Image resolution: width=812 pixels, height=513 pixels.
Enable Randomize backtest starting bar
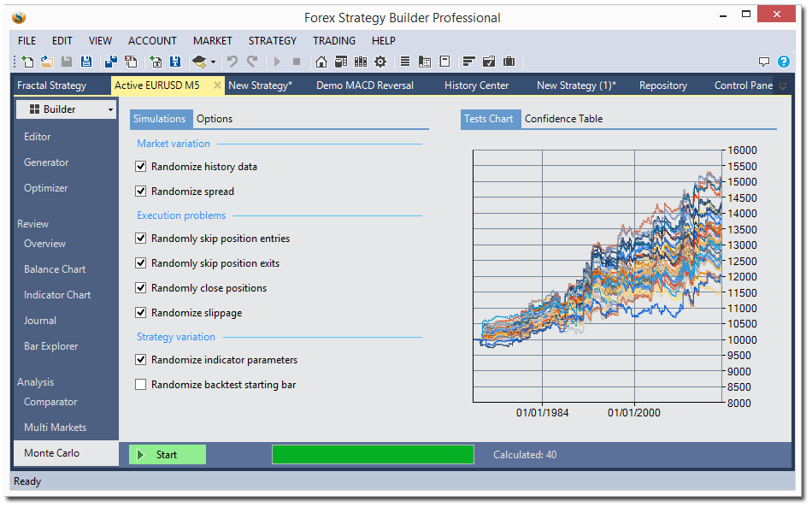pos(142,384)
